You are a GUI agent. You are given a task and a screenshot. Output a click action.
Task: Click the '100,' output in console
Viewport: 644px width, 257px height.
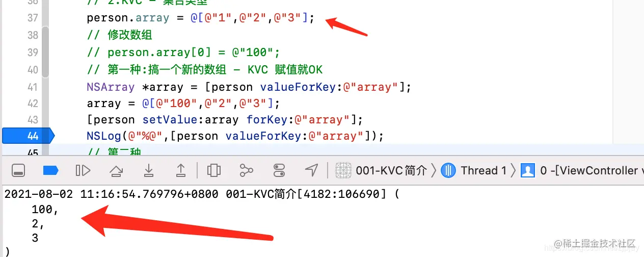pyautogui.click(x=45, y=209)
